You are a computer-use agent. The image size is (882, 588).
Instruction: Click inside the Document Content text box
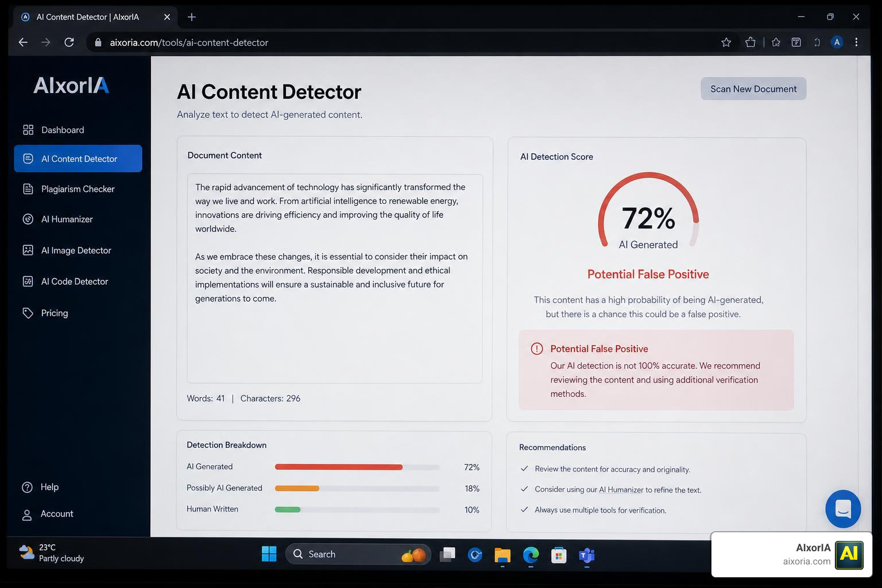pyautogui.click(x=335, y=278)
